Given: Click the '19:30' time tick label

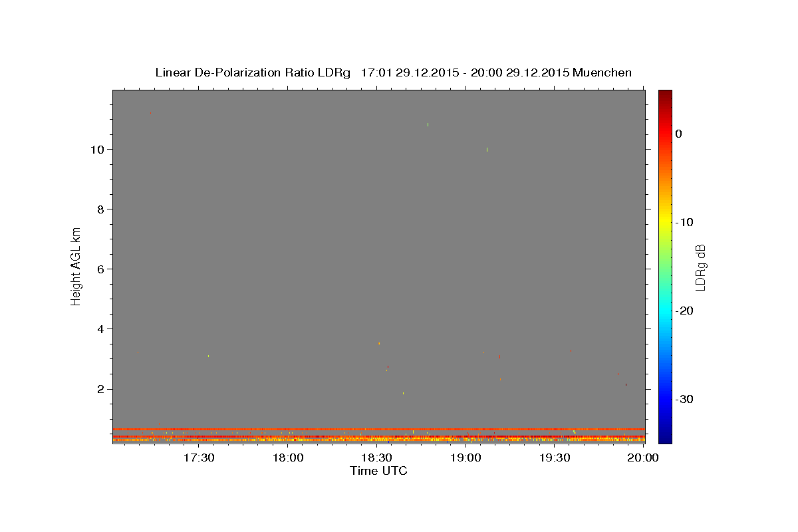Looking at the screenshot, I should [555, 458].
